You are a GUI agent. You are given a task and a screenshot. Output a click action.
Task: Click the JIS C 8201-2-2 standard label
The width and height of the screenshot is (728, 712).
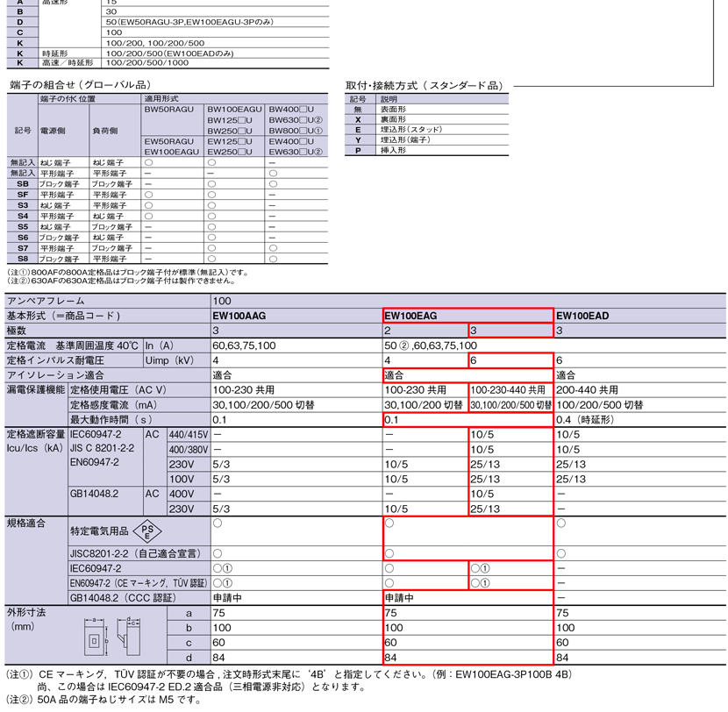(x=102, y=448)
